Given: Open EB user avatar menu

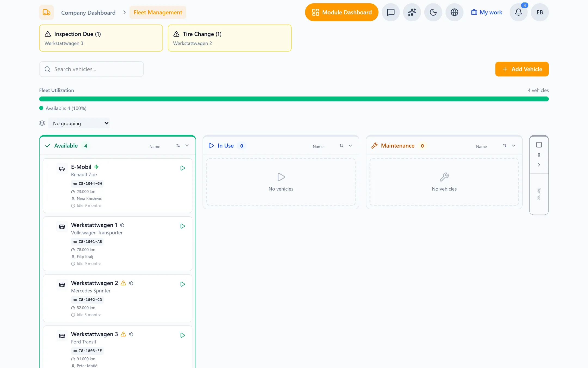Looking at the screenshot, I should (540, 12).
